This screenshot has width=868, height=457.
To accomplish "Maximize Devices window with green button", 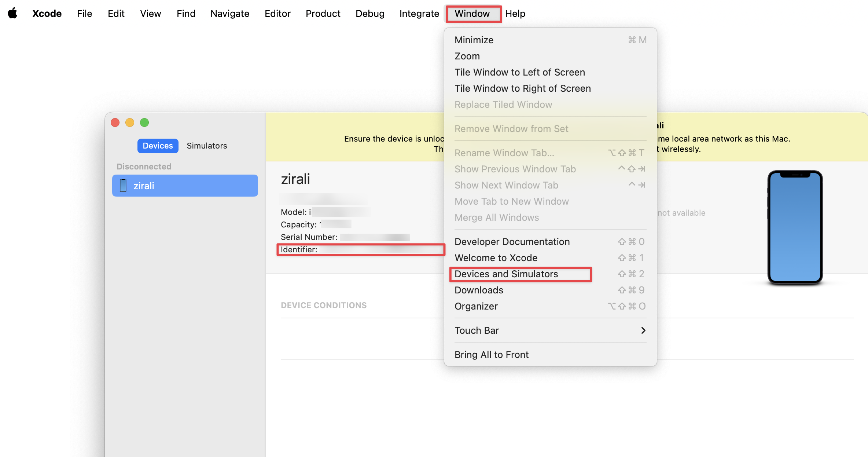I will 144,123.
